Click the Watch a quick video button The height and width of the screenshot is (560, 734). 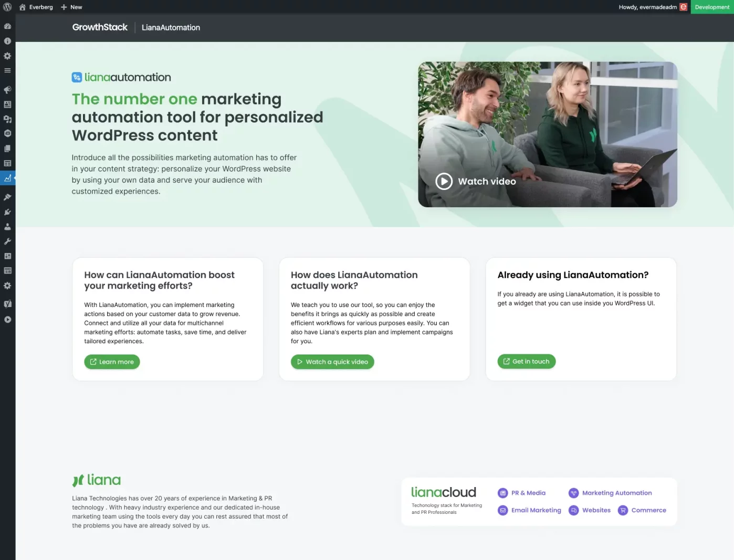click(x=332, y=362)
